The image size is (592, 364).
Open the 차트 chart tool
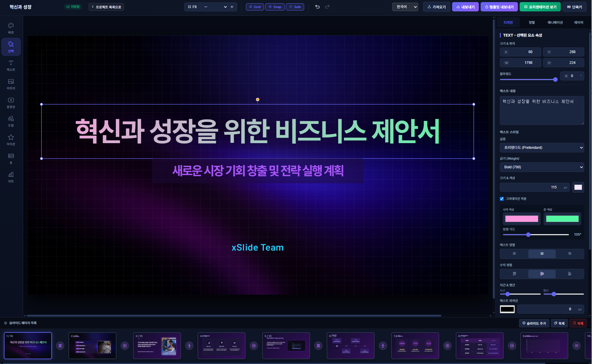click(x=11, y=177)
